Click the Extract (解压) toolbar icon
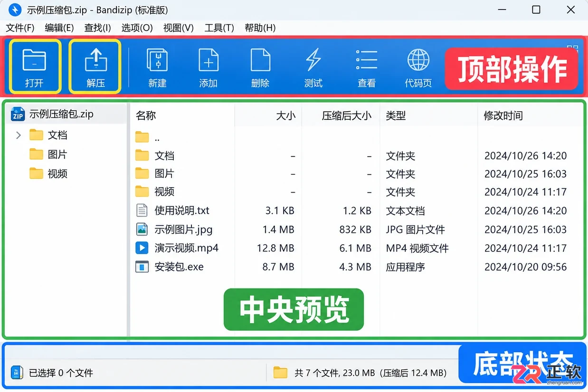Image resolution: width=588 pixels, height=392 pixels. pyautogui.click(x=95, y=60)
